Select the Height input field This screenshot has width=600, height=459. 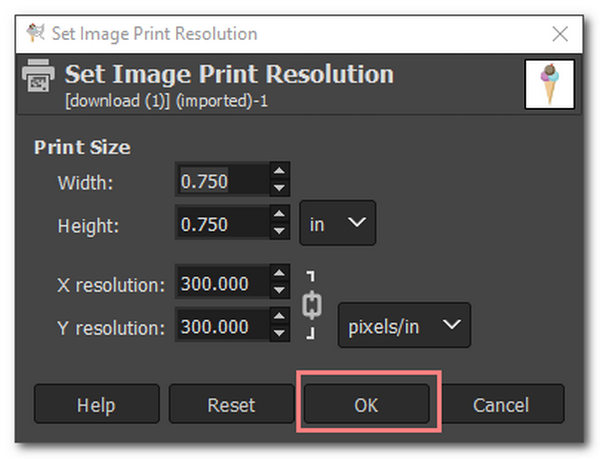pyautogui.click(x=223, y=222)
